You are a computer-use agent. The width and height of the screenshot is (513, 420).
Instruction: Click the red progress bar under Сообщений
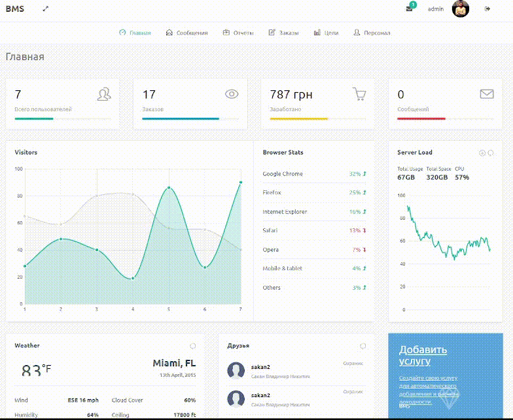coord(421,119)
